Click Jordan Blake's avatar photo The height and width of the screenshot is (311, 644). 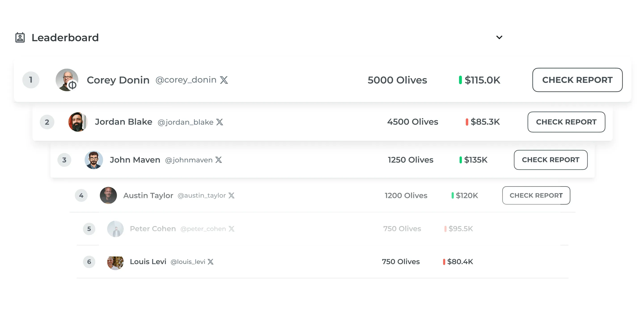(x=78, y=122)
